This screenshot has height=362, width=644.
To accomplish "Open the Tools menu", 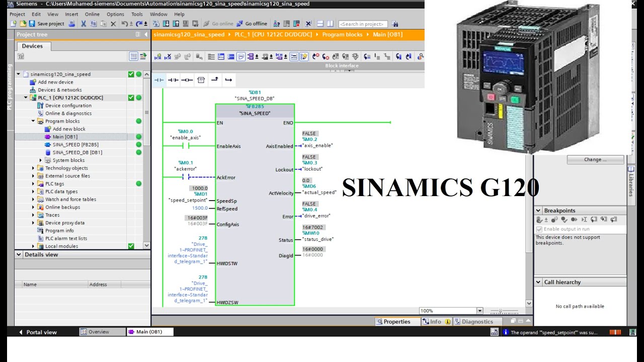I will coord(137,14).
